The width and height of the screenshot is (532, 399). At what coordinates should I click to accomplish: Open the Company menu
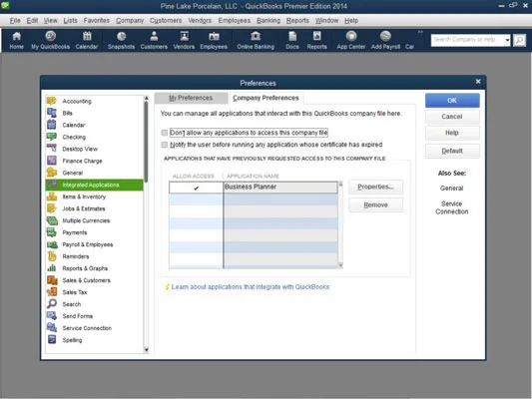pos(130,20)
